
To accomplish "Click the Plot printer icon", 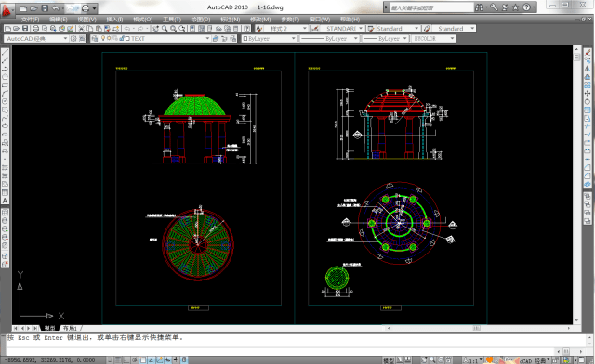I will [35, 29].
